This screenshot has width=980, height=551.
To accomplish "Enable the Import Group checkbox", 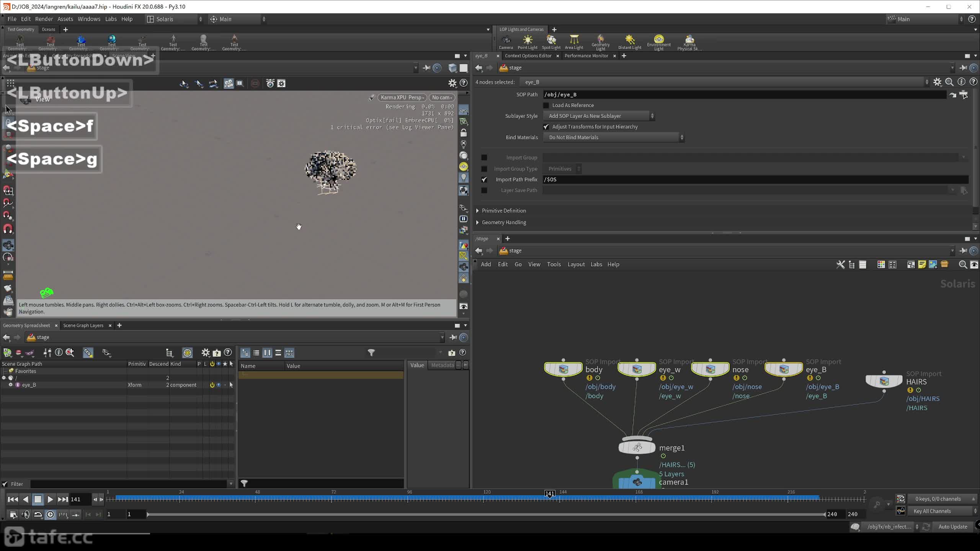I will coord(484,157).
